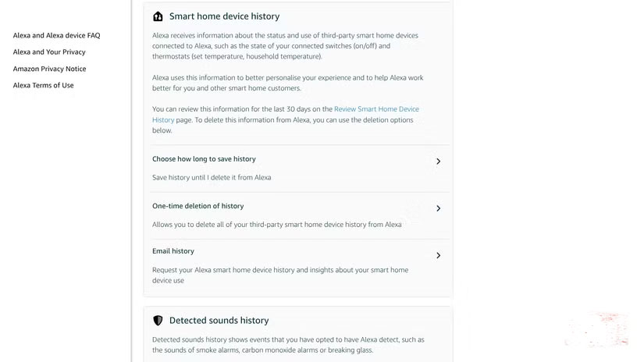The width and height of the screenshot is (644, 362).
Task: Click the Detected sounds history shield icon
Action: (x=158, y=321)
